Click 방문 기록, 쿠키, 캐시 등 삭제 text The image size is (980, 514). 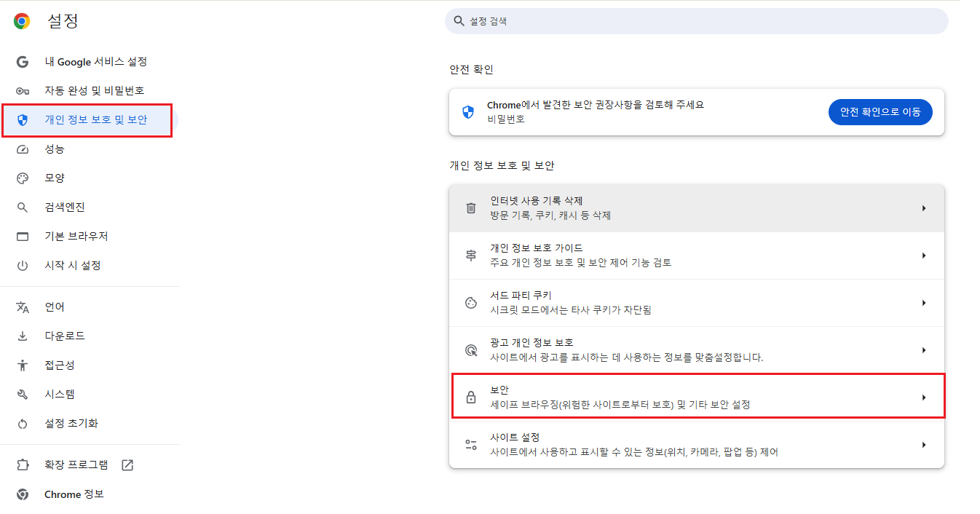pyautogui.click(x=550, y=216)
